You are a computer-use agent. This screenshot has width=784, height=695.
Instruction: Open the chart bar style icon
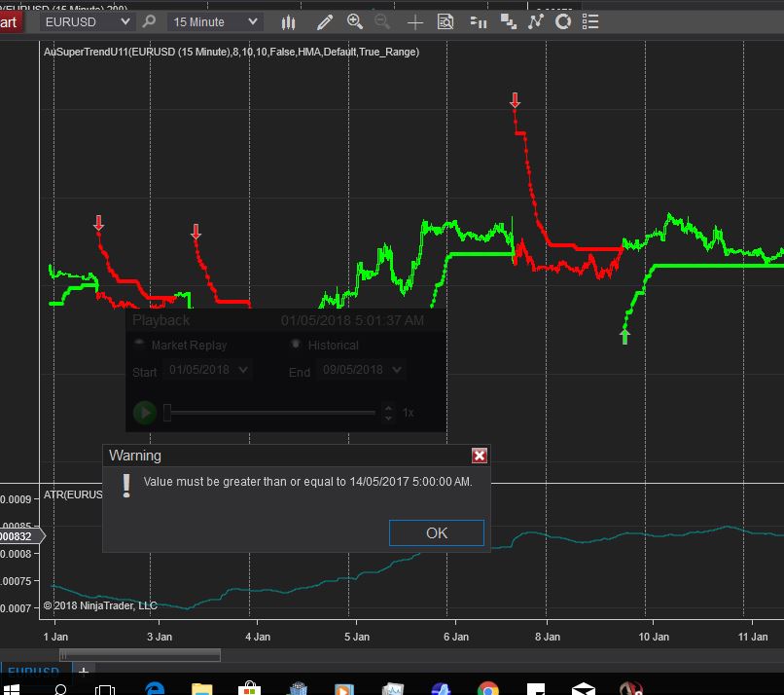click(x=288, y=22)
